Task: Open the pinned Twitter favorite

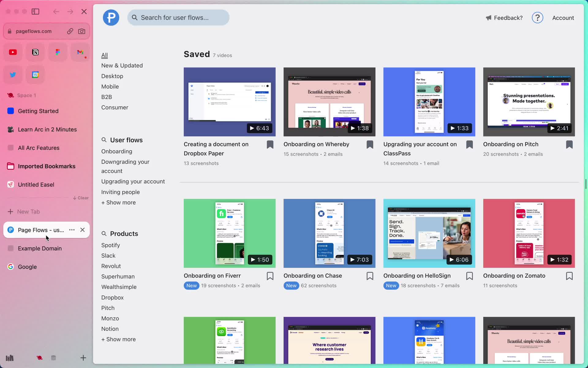Action: coord(13,75)
